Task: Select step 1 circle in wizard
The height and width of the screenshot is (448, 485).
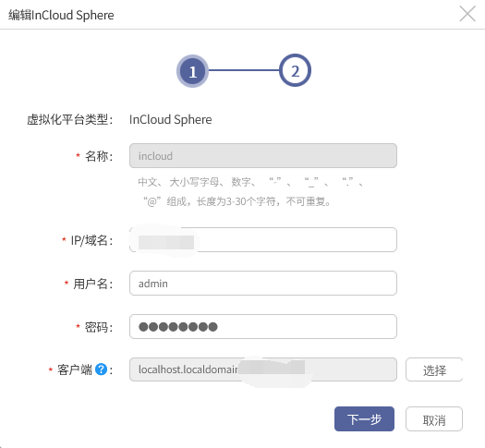Action: coord(192,71)
